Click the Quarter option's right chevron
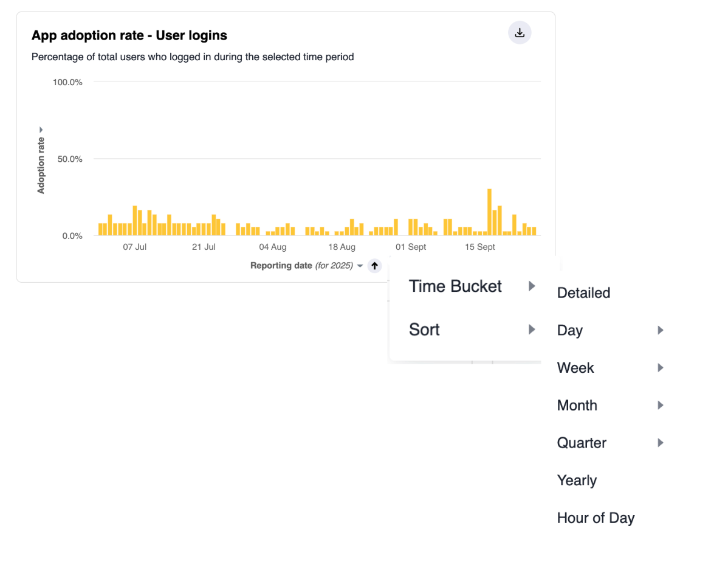Image resolution: width=728 pixels, height=585 pixels. (660, 443)
